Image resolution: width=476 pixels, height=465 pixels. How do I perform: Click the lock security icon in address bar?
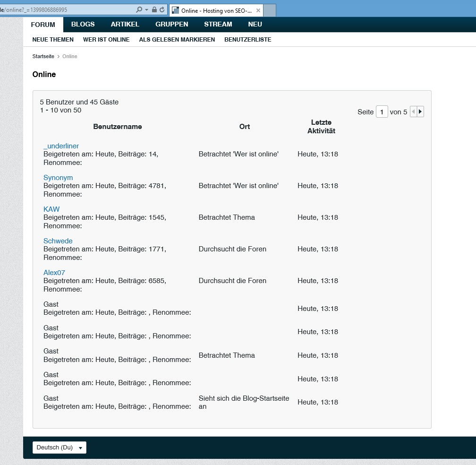click(x=154, y=10)
